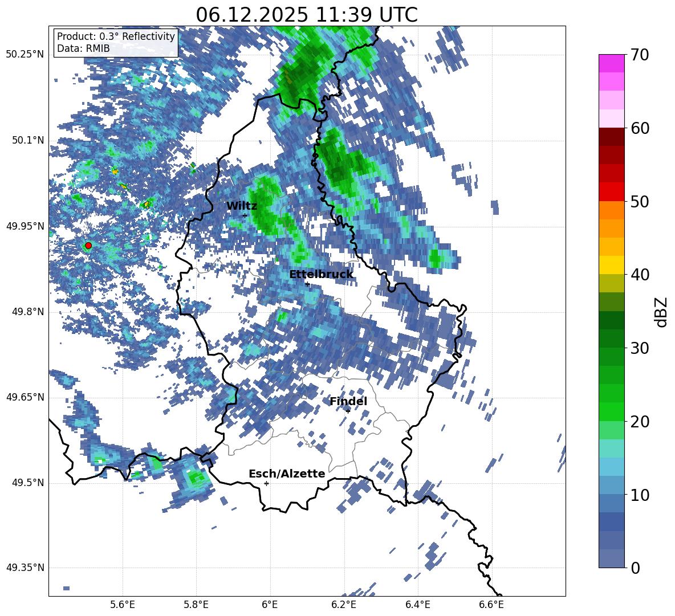Click the Wiltz station cross marker
The height and width of the screenshot is (616, 675).
pyautogui.click(x=245, y=215)
